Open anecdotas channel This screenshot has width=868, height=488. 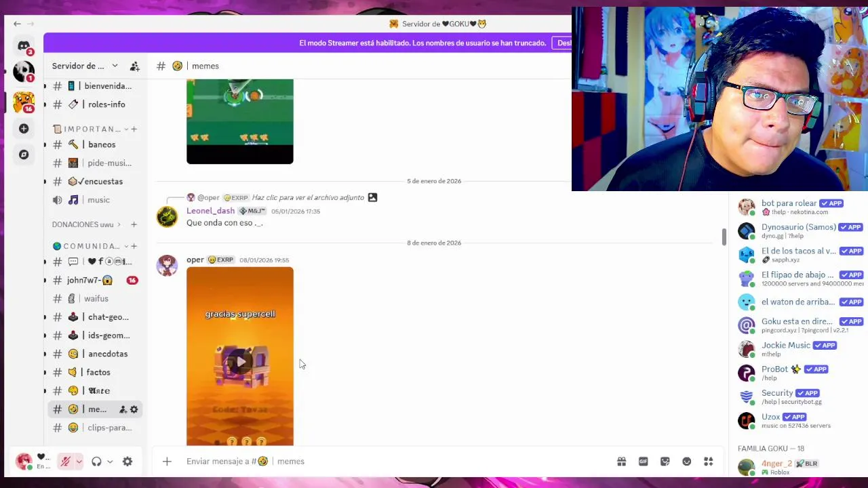point(95,354)
